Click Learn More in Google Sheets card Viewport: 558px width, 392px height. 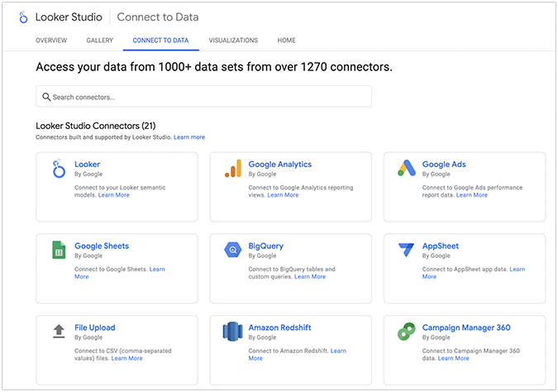[x=157, y=269]
